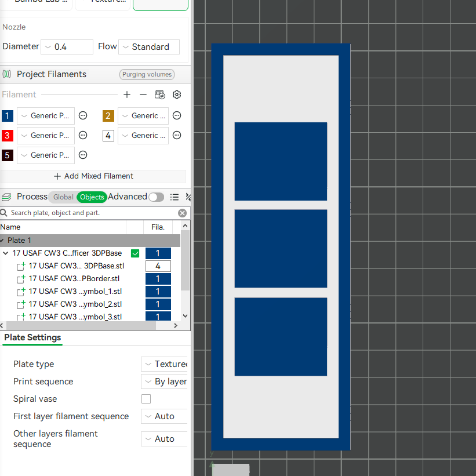Change filament of ymbol_2.stl part
This screenshot has width=476, height=476.
click(158, 304)
